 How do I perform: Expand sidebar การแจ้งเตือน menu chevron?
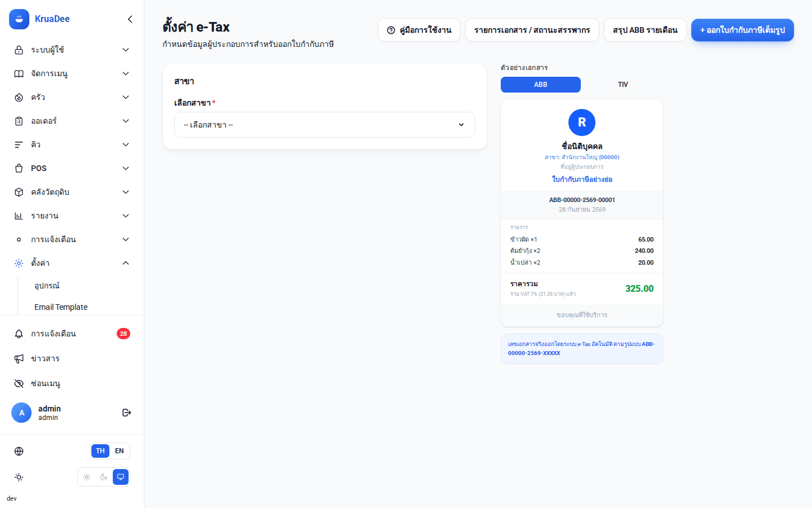tap(126, 239)
